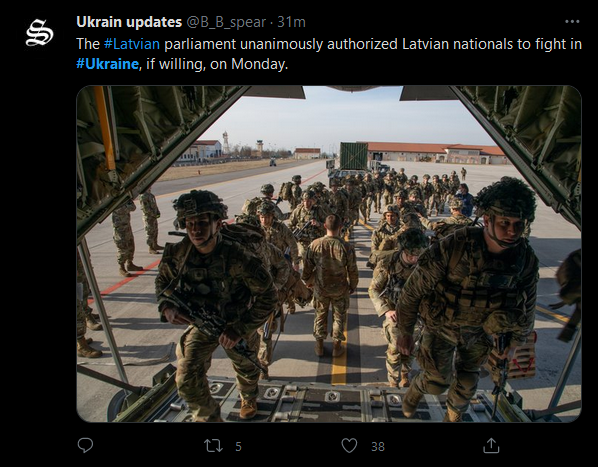Retweet the post using the retweet icon
Screen dimensions: 598x467
click(213, 446)
